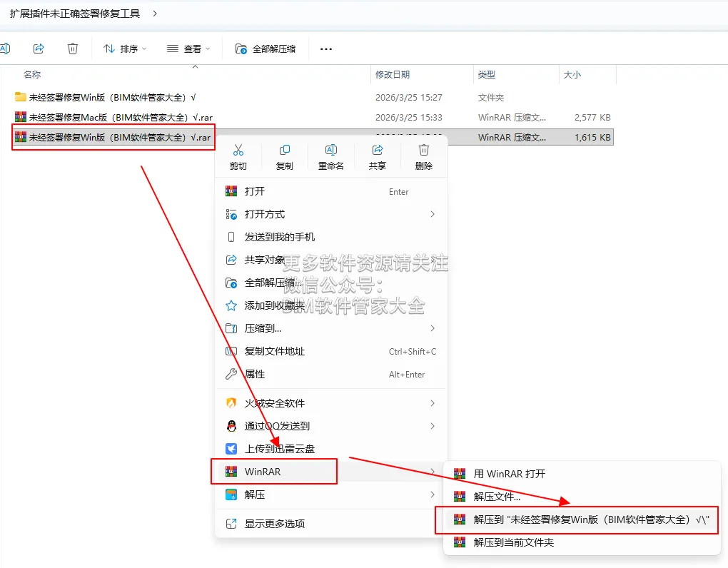The width and height of the screenshot is (728, 568).
Task: Click the blue icon beside 解压
Action: [x=231, y=495]
